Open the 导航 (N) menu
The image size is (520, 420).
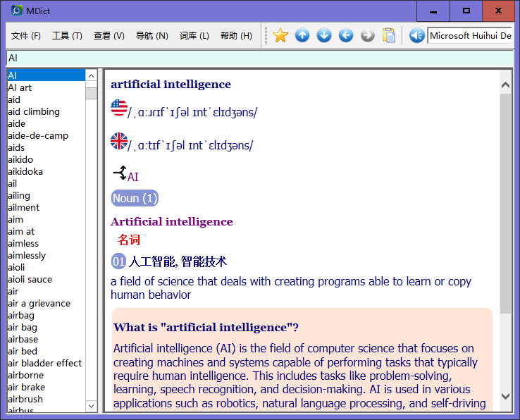(152, 35)
